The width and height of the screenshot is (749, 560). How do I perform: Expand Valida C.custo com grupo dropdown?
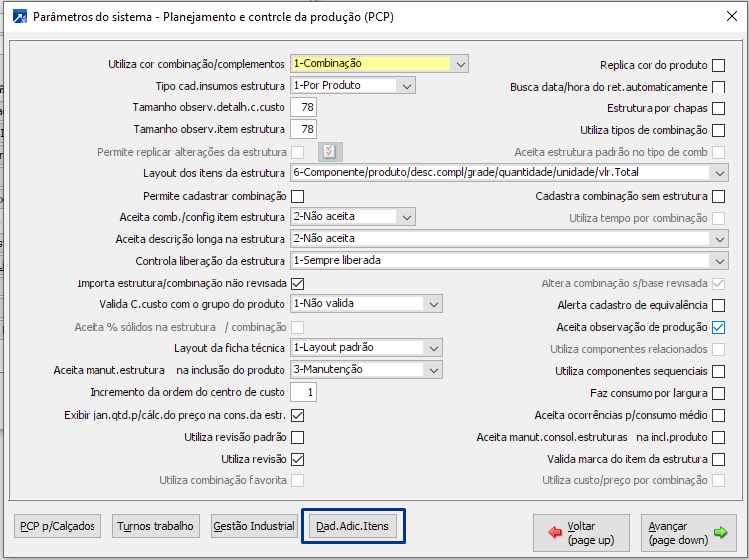coord(366,304)
